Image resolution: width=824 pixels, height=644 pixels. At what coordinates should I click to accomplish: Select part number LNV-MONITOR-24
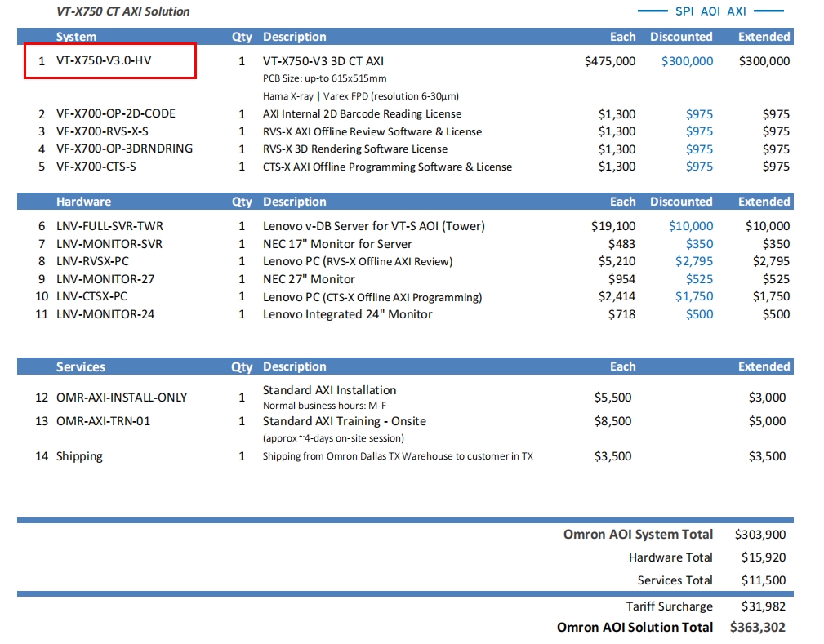[x=105, y=314]
